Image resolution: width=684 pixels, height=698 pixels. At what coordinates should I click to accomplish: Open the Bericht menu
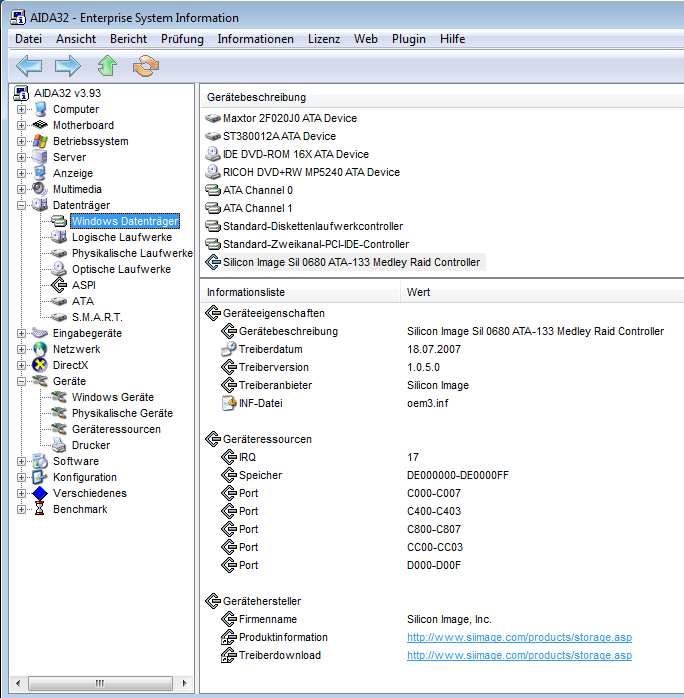(x=128, y=39)
